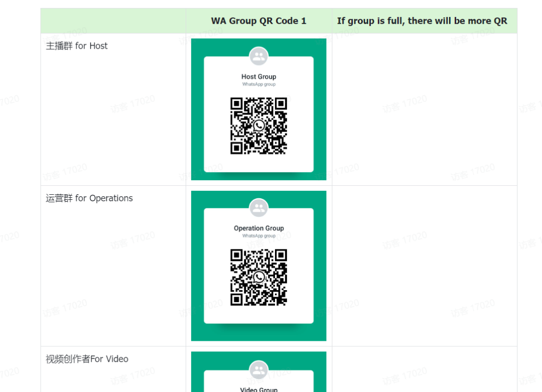Open the Video Group card image

point(258,372)
